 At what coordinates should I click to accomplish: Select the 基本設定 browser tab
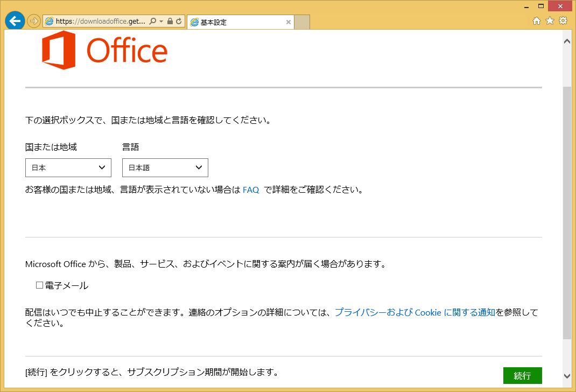coord(240,22)
